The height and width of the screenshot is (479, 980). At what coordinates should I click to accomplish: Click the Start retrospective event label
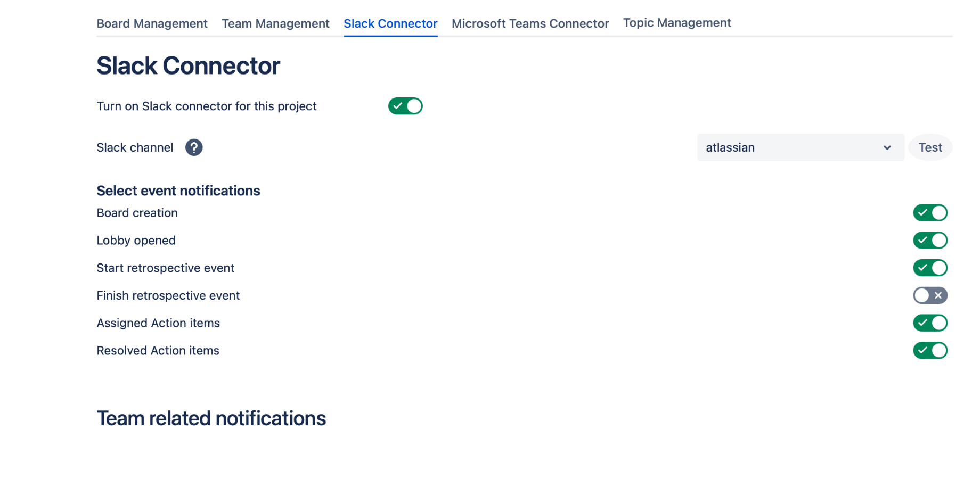coord(165,268)
